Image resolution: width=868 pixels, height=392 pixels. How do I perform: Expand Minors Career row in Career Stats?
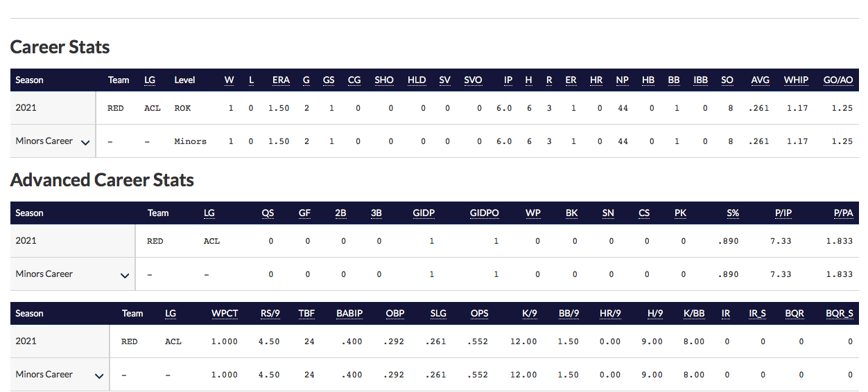click(85, 143)
